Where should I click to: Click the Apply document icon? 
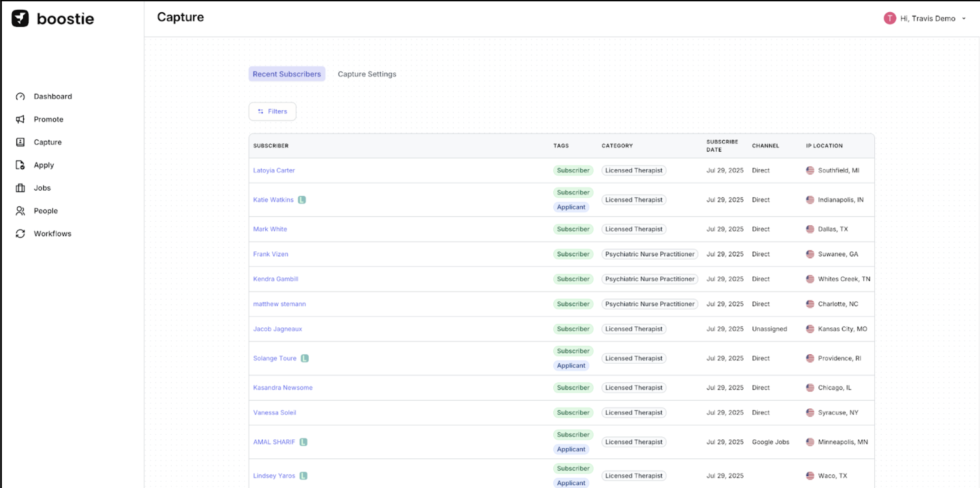[x=20, y=165]
